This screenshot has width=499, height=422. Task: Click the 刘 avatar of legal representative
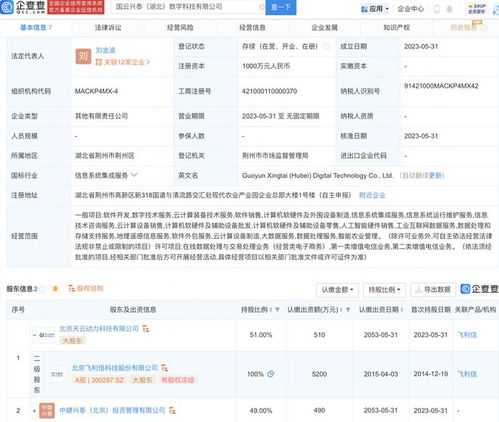click(83, 56)
